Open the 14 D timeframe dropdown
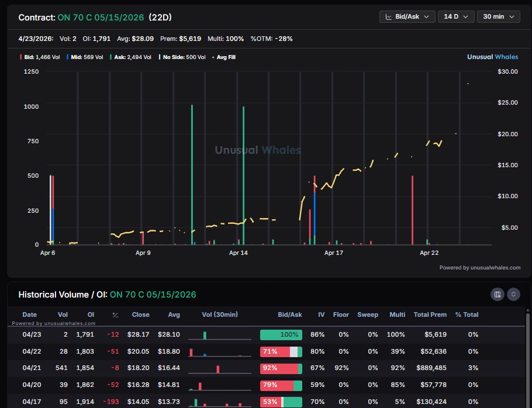 point(456,16)
